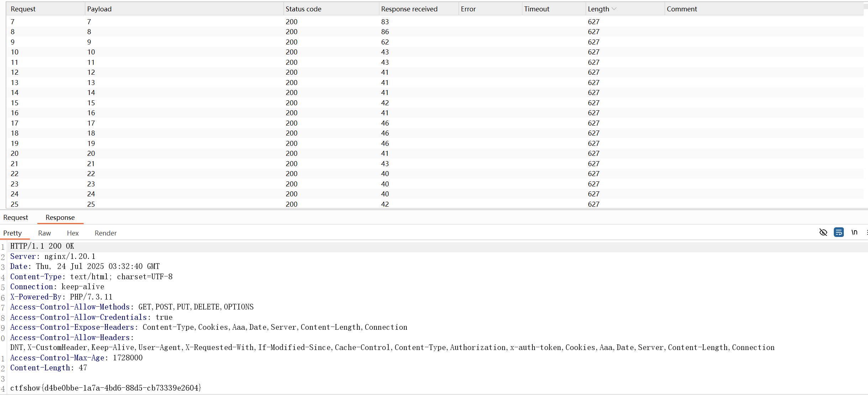Open the kebab options menu at the right edge
The image size is (868, 397).
click(x=867, y=232)
